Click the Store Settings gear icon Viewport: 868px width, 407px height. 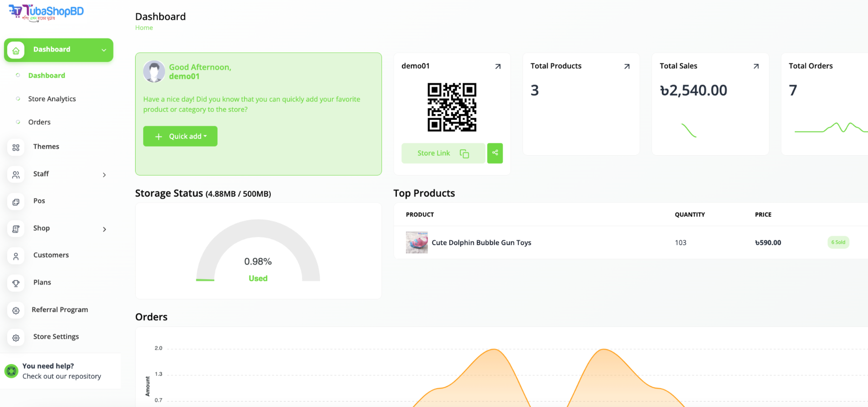tap(16, 337)
